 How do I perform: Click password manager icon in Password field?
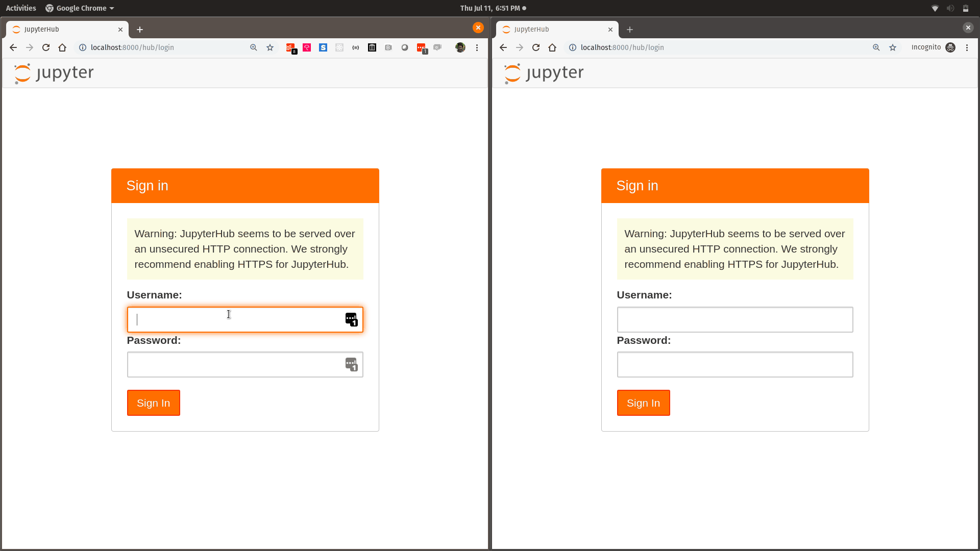(x=351, y=364)
